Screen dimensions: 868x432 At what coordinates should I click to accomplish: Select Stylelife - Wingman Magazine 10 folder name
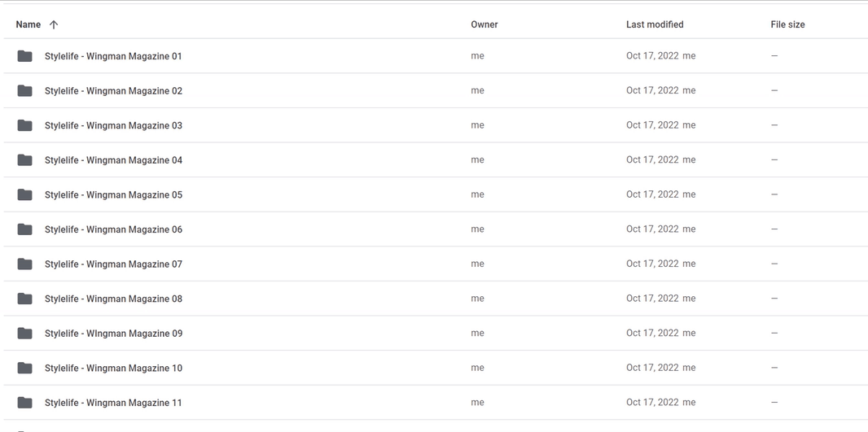coord(113,368)
